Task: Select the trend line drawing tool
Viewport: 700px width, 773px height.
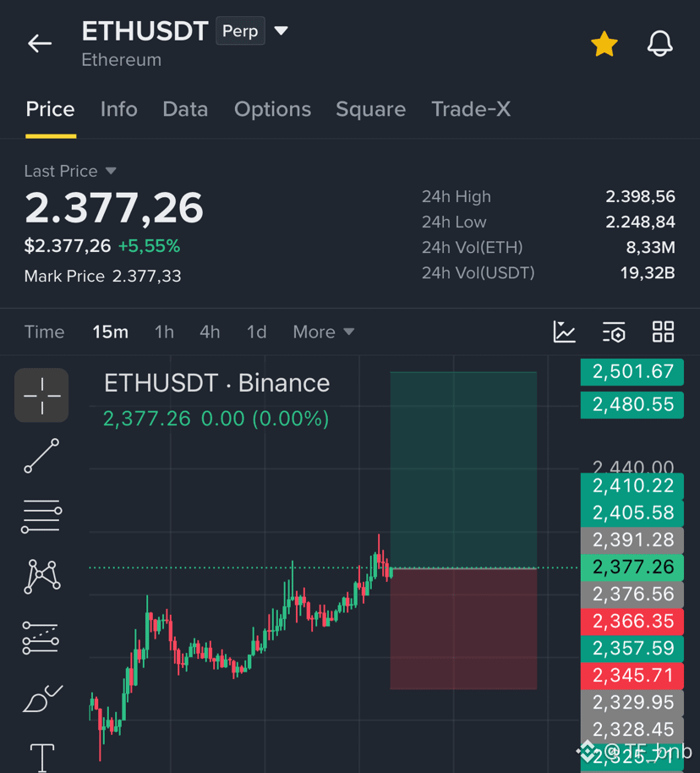Action: [x=41, y=456]
